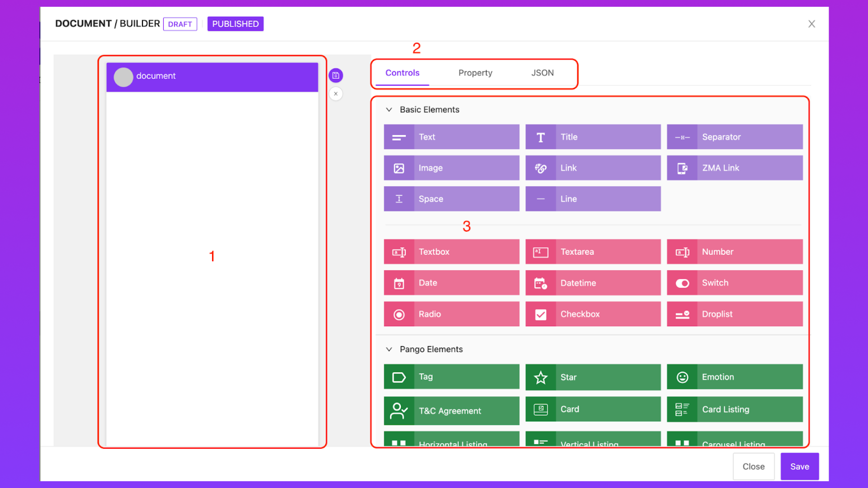Collapse the Pango Elements section
Viewport: 868px width, 488px height.
pyautogui.click(x=389, y=349)
